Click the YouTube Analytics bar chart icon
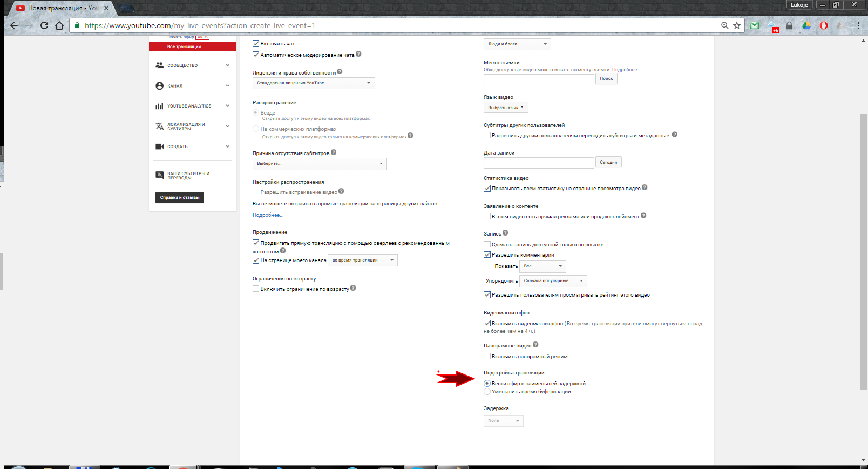The height and width of the screenshot is (469, 868). (159, 106)
